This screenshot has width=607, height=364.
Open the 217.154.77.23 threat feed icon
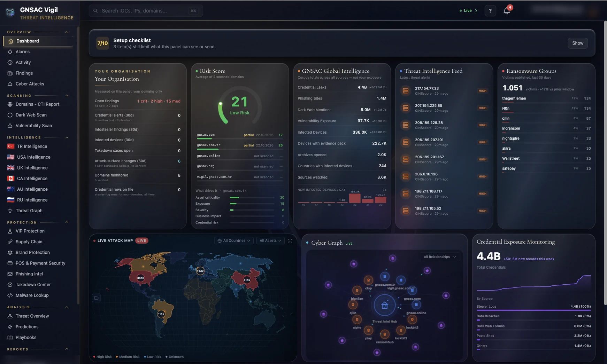coord(405,91)
